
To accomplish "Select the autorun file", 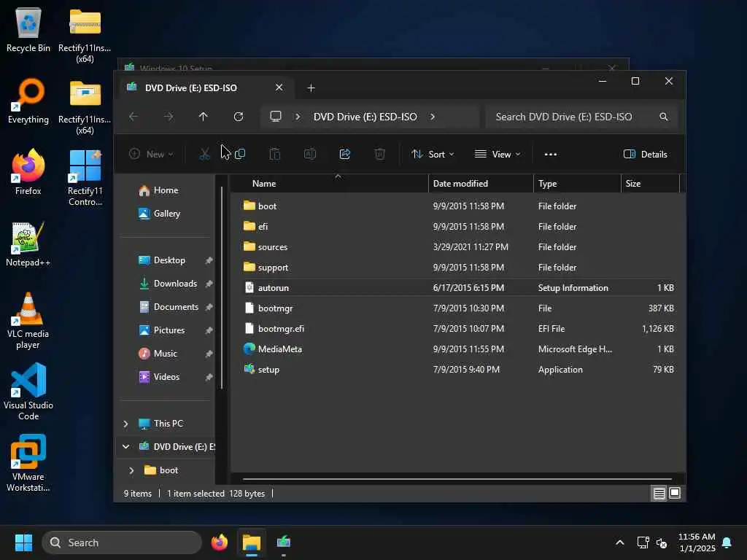I will pos(458,287).
